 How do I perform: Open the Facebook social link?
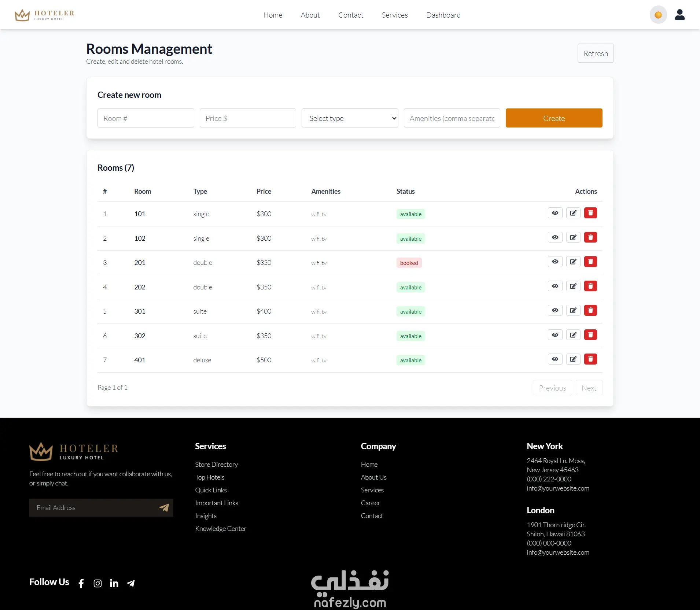click(81, 583)
